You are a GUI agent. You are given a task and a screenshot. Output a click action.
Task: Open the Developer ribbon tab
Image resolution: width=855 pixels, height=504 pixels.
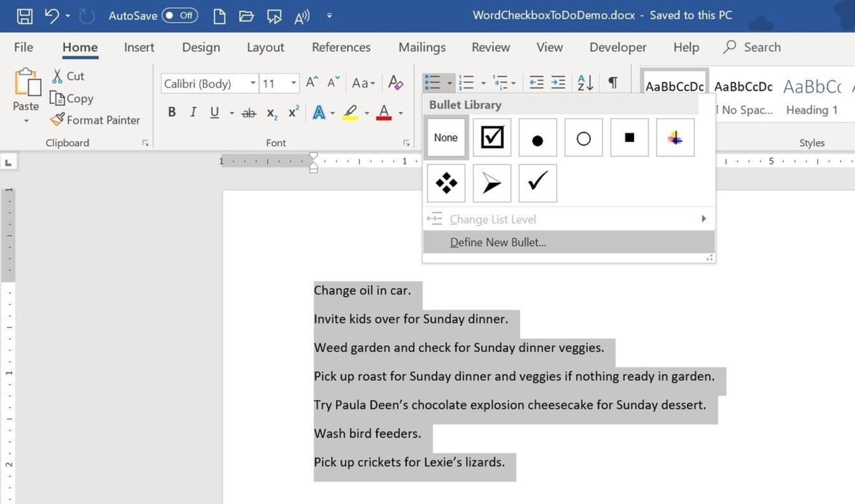[618, 47]
